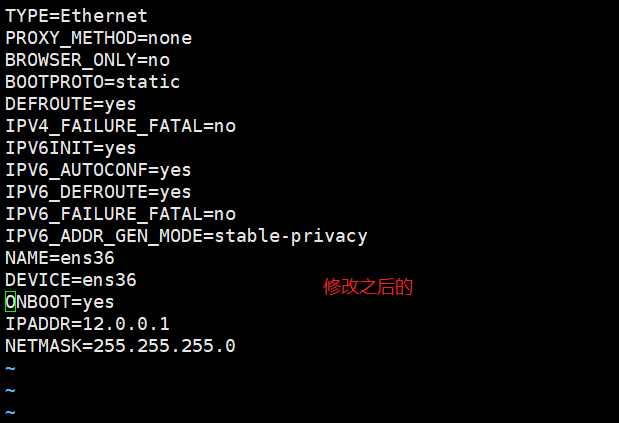Click the TYPE=Ethernet line

tap(76, 16)
